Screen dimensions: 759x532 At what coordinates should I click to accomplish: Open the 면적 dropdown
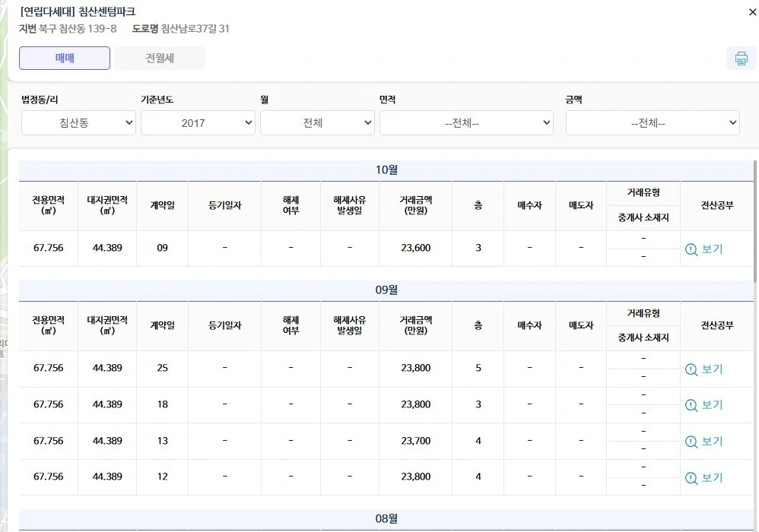(x=466, y=123)
